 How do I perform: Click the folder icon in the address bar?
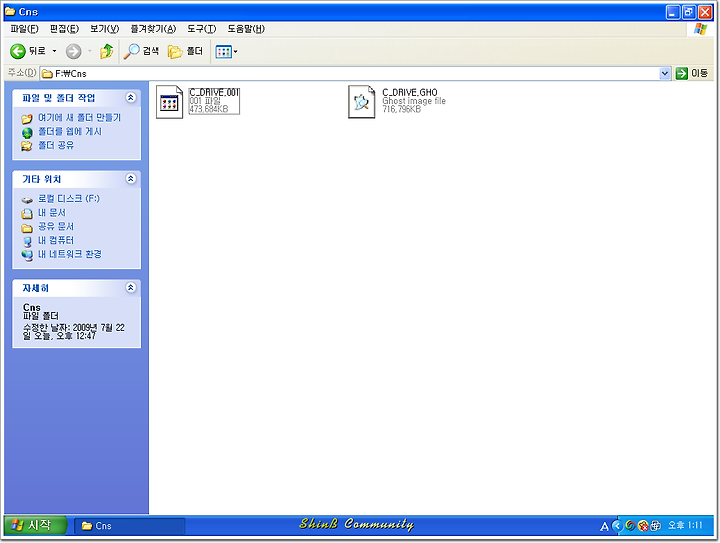47,73
